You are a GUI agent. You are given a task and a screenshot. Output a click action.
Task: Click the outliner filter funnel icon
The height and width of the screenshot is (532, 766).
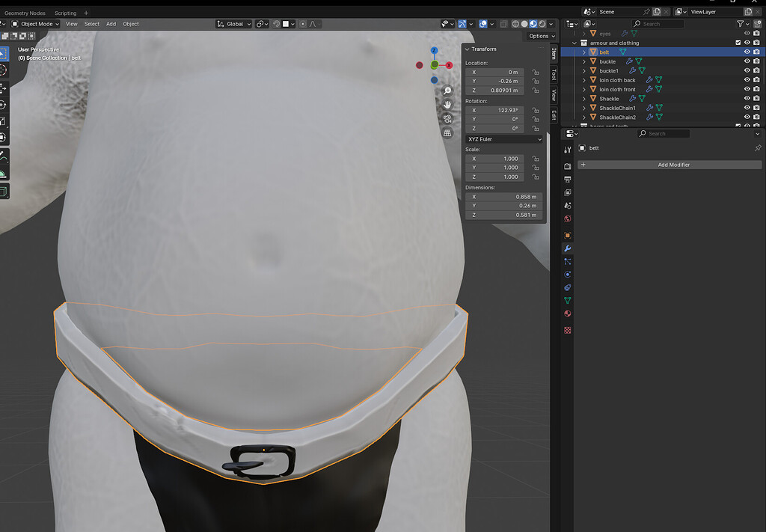tap(740, 24)
